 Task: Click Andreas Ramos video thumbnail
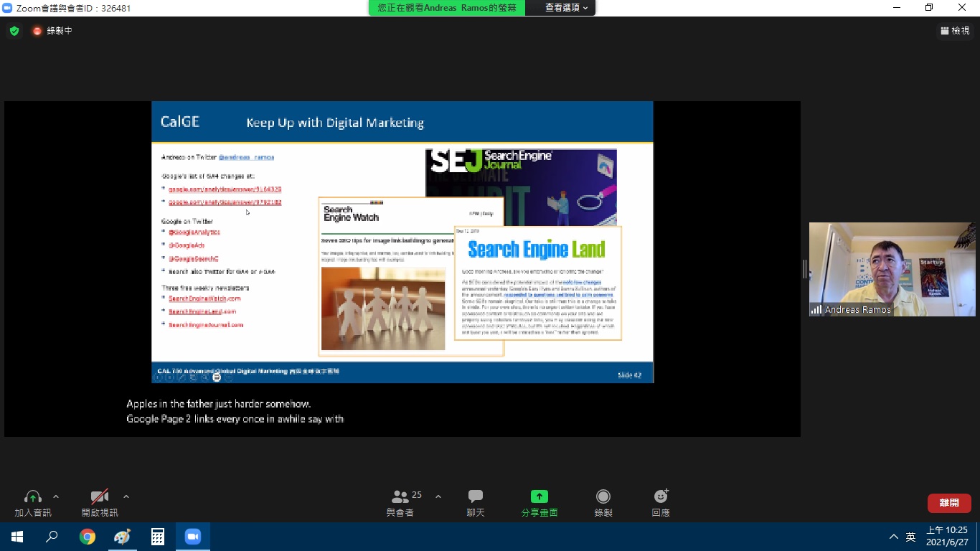pos(892,269)
